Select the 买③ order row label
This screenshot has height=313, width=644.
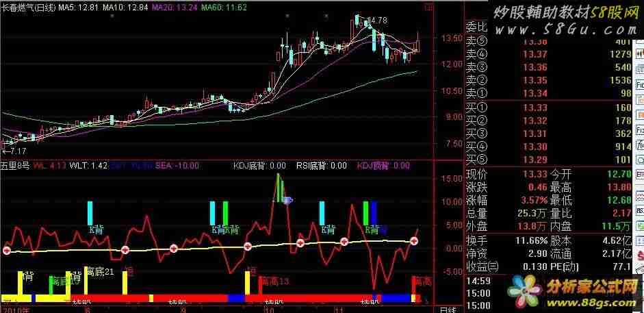coord(476,134)
